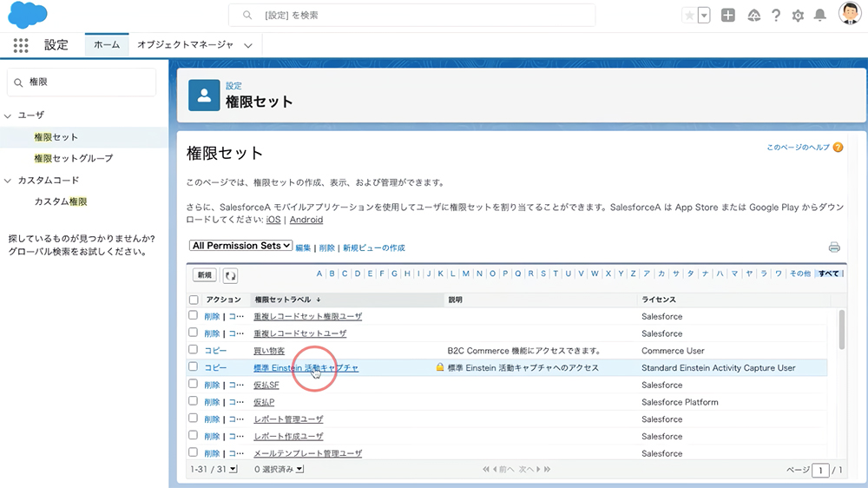This screenshot has height=488, width=868.
Task: Click the quick find field containing 権限
Action: (x=82, y=82)
